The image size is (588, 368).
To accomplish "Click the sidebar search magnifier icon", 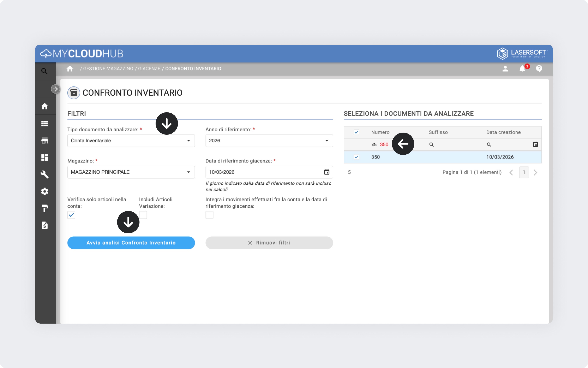I will click(44, 71).
